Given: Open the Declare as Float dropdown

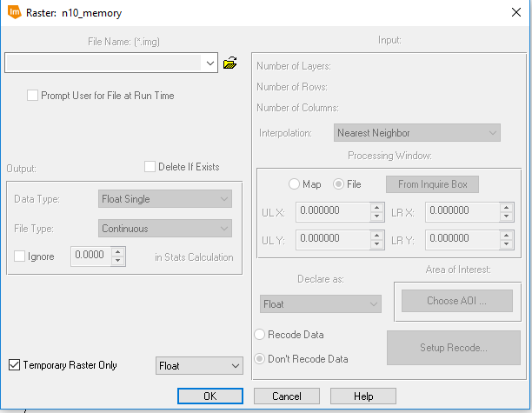Looking at the screenshot, I should point(320,304).
